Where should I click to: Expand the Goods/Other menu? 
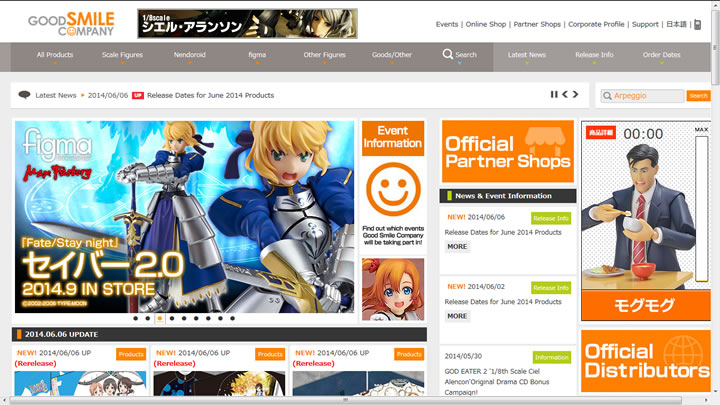tap(392, 56)
